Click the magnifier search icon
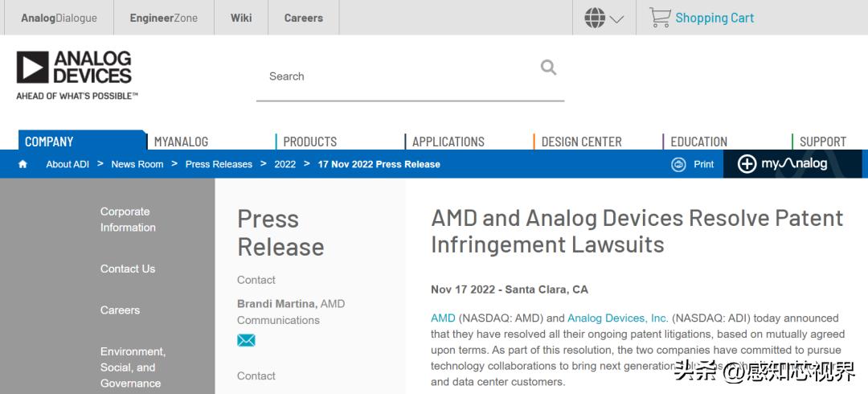Screen dimensions: 868x394 click(548, 68)
